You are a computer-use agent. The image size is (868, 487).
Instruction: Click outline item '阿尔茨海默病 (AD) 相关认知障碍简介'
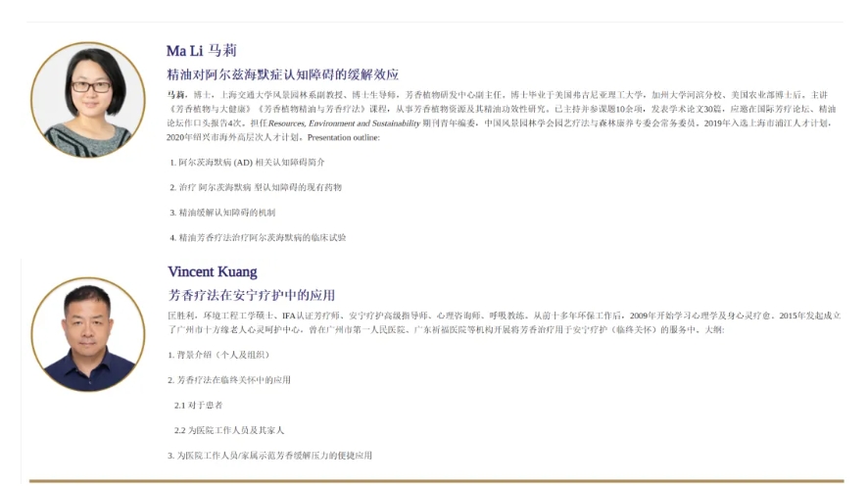(x=250, y=162)
